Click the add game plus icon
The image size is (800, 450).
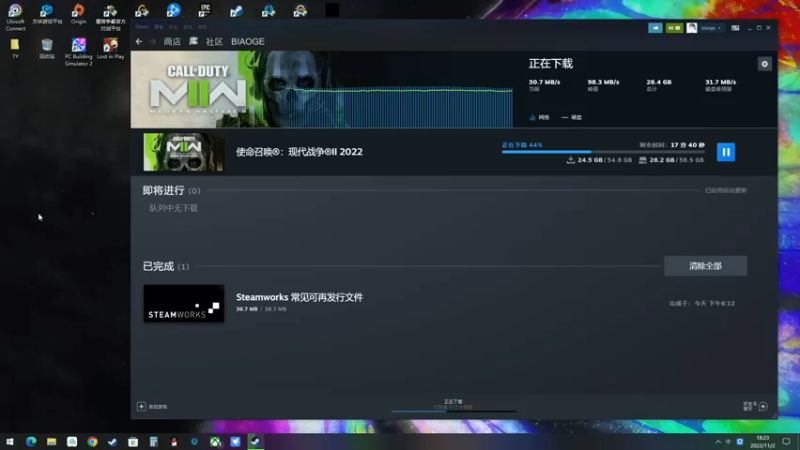[x=141, y=406]
